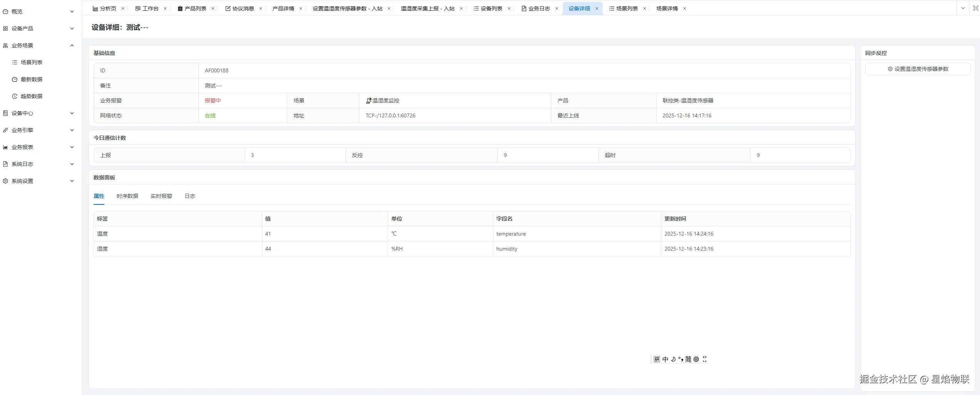980x395 pixels.
Task: Open 场景列表 in the sidebar
Action: tap(32, 62)
